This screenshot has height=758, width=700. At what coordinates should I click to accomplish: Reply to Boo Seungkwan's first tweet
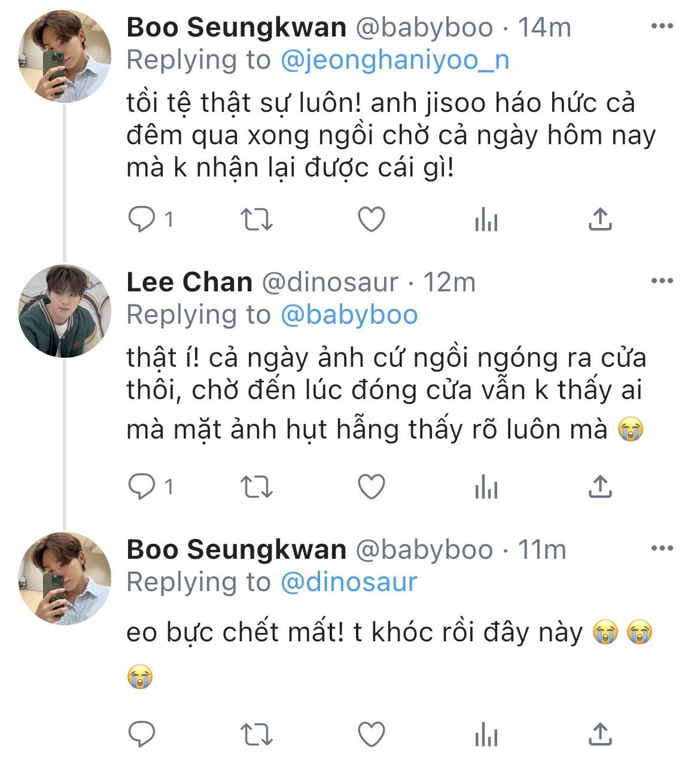click(142, 220)
